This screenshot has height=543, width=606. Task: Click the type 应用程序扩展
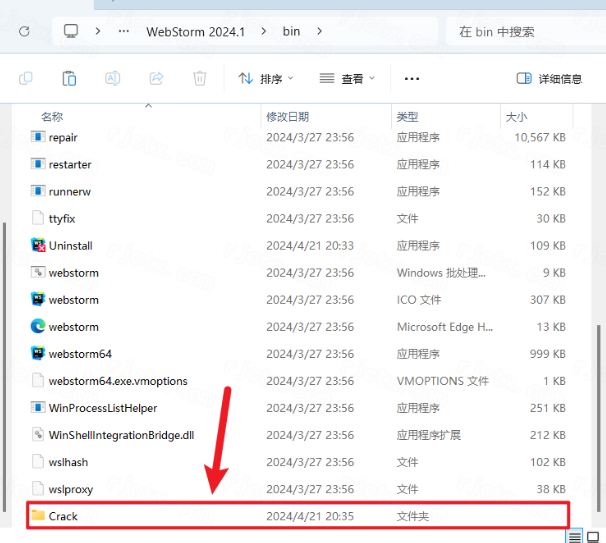(429, 435)
